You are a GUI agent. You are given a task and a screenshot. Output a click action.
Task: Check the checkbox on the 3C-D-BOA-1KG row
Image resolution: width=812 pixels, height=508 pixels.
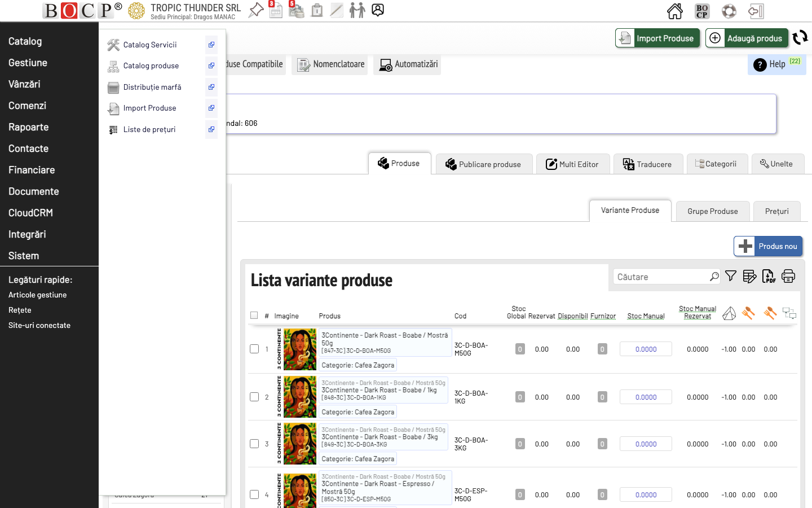(x=254, y=397)
